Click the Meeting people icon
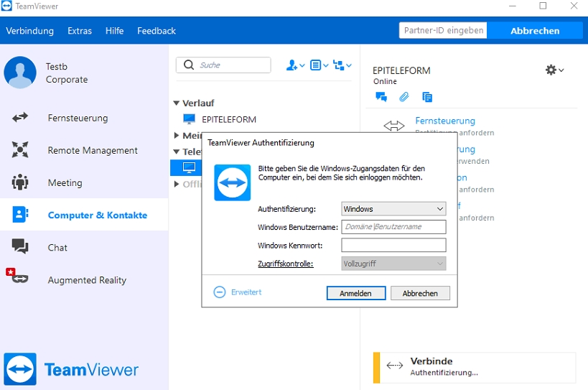 [20, 182]
